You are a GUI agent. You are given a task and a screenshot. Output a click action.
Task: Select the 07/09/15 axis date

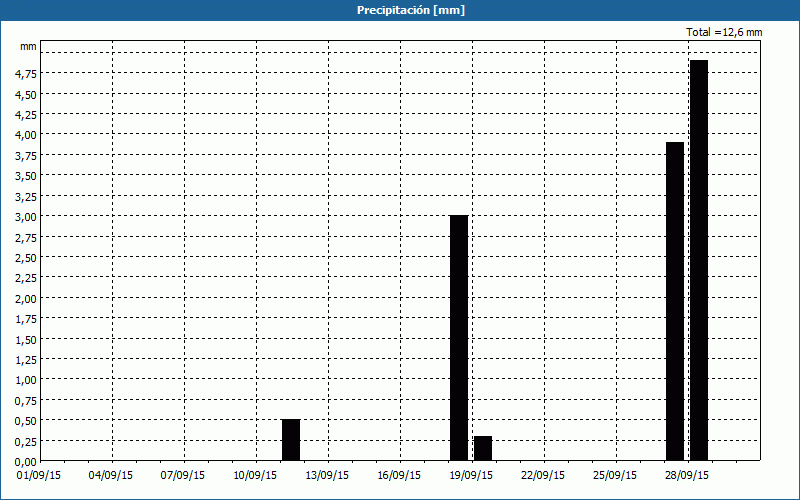[183, 476]
